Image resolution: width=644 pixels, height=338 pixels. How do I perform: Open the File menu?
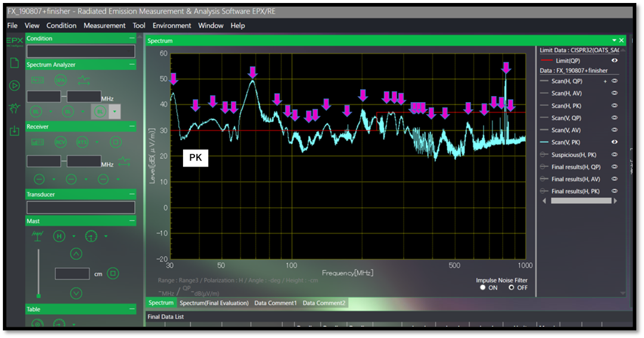pyautogui.click(x=13, y=26)
